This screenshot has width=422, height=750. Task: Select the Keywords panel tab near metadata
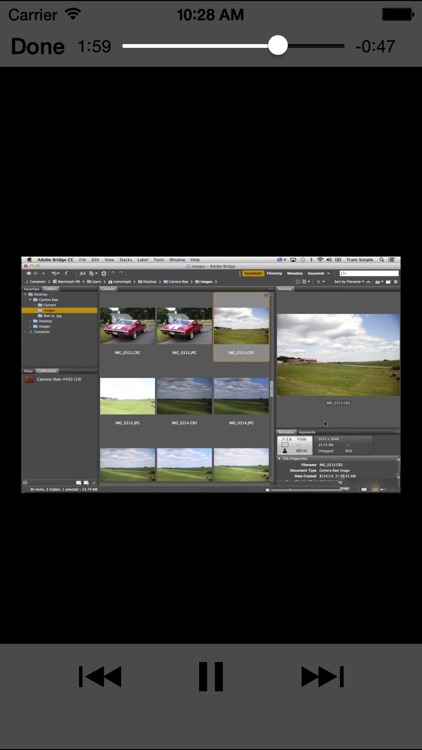pos(307,432)
